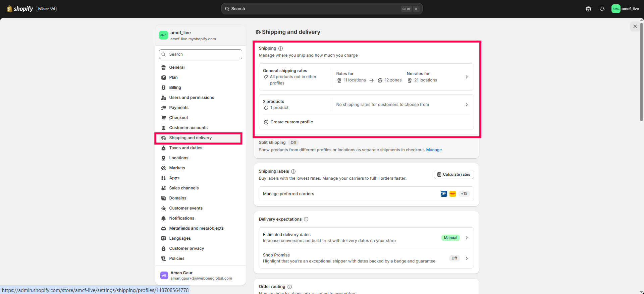The image size is (644, 294).
Task: Go to Locations settings page
Action: point(178,158)
